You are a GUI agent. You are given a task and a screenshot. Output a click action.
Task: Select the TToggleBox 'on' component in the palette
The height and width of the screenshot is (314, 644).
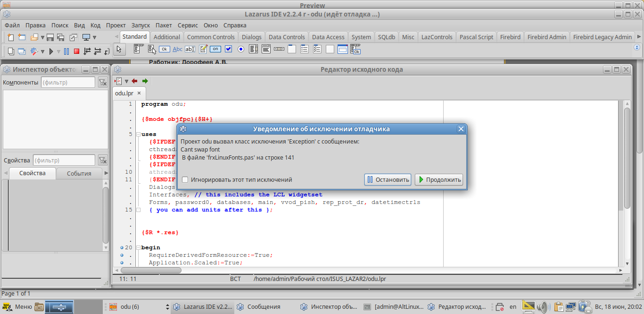tap(215, 49)
